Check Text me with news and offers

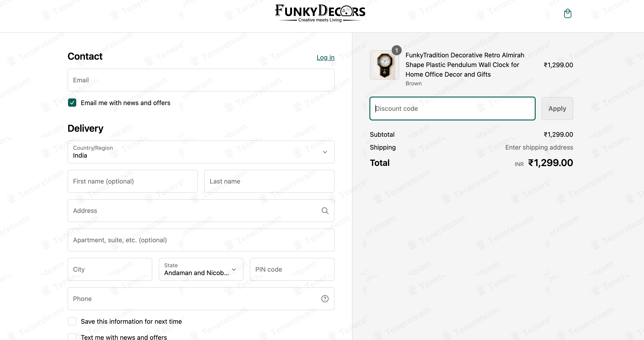point(72,337)
